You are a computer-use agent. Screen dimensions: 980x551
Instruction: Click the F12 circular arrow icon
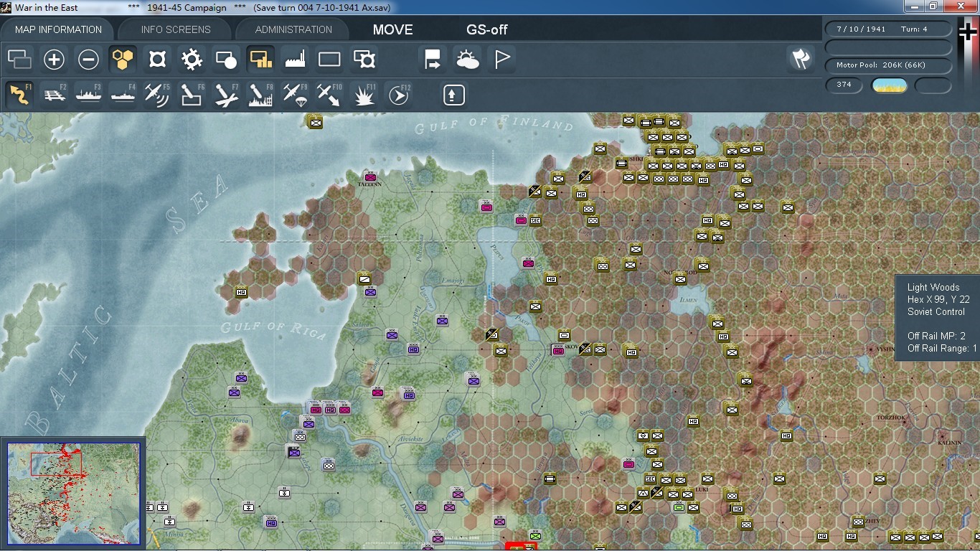point(399,94)
